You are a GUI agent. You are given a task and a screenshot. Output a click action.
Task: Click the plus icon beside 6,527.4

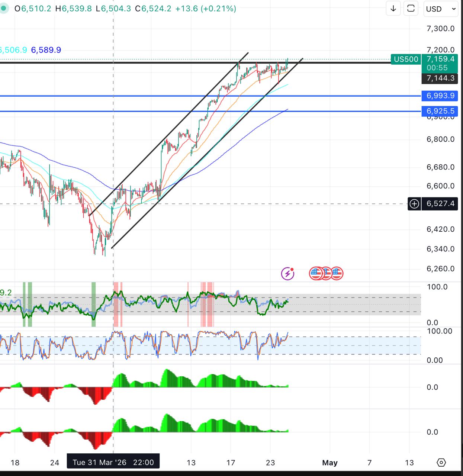tap(414, 204)
